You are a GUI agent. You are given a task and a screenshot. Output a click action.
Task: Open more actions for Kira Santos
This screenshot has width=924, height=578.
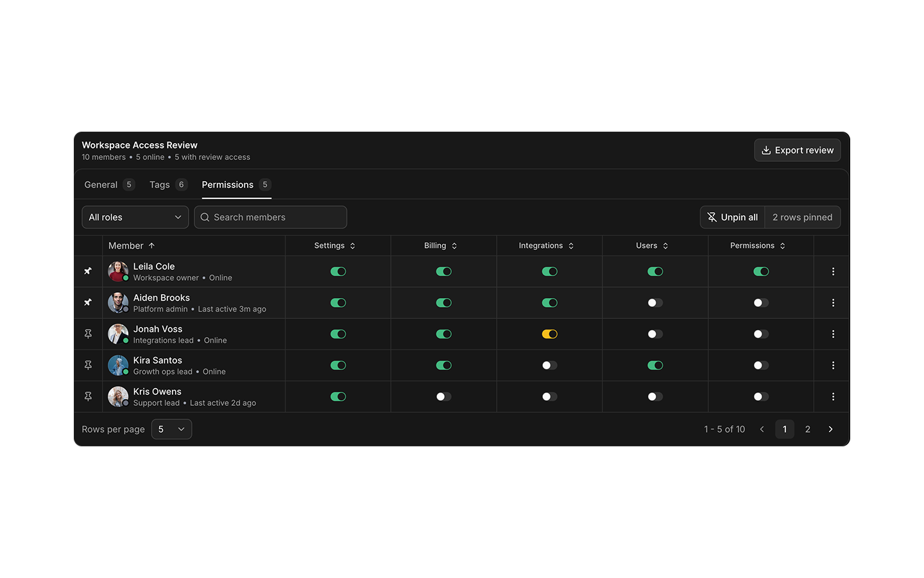click(x=833, y=365)
